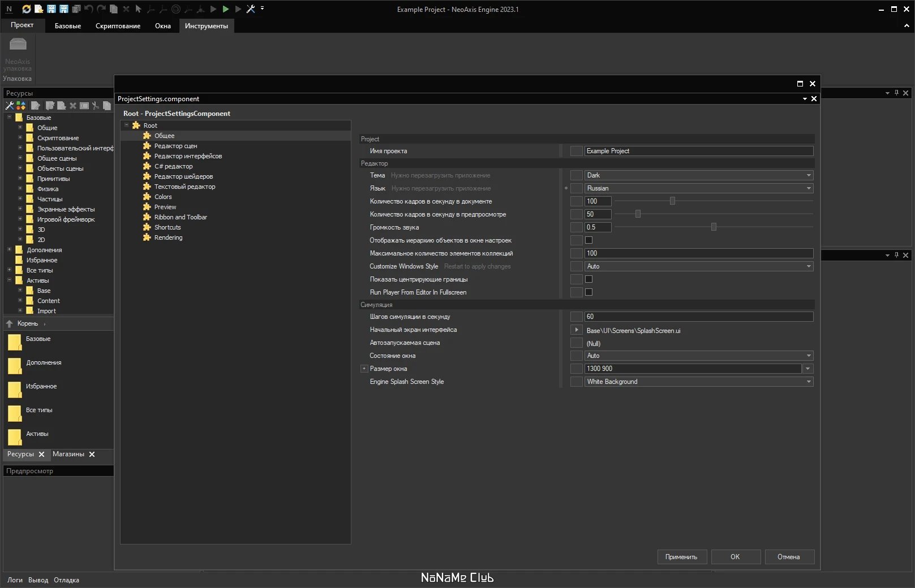
Task: Open the Тема dropdown showing Dark
Action: [699, 175]
